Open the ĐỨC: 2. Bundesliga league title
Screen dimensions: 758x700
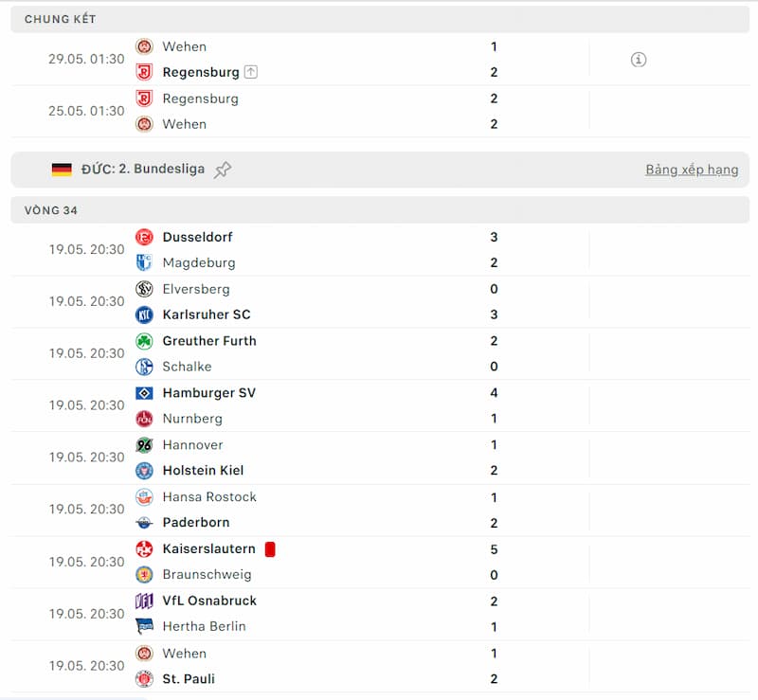(x=143, y=169)
